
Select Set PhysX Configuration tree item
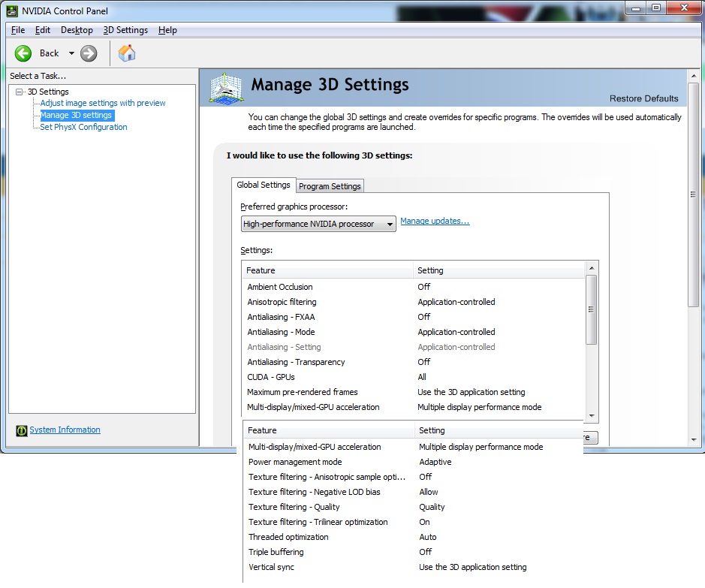coord(83,128)
